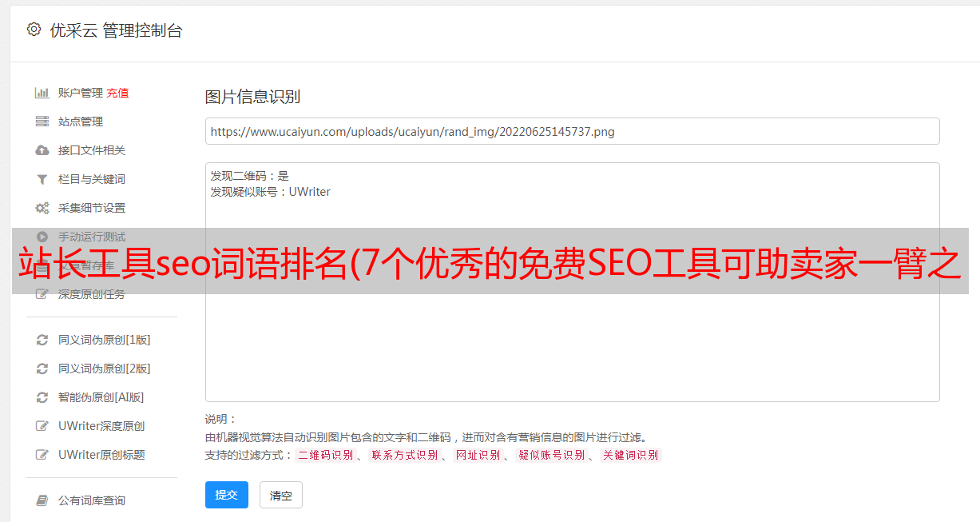This screenshot has width=980, height=522.
Task: Click the 图片信息识别 heading
Action: 252,97
